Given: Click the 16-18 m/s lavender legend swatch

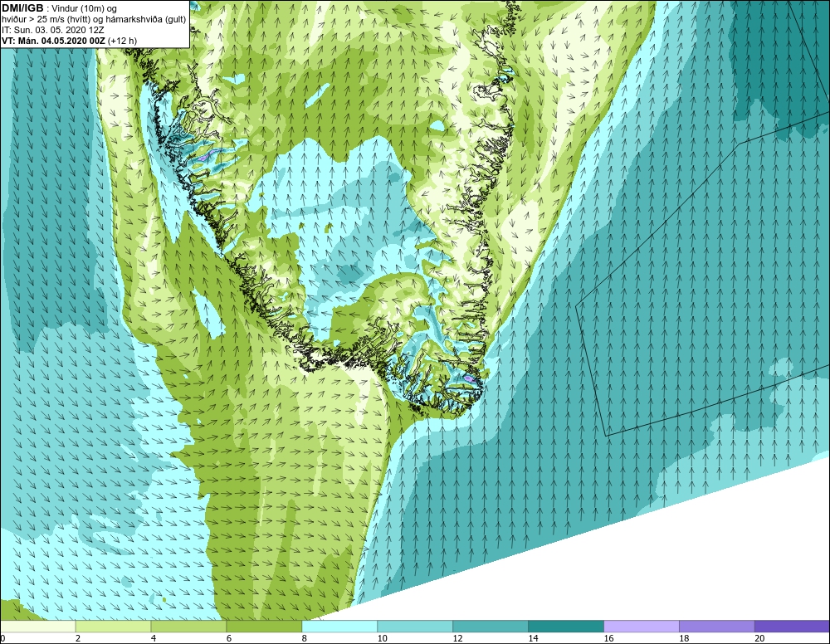Looking at the screenshot, I should coord(642,627).
